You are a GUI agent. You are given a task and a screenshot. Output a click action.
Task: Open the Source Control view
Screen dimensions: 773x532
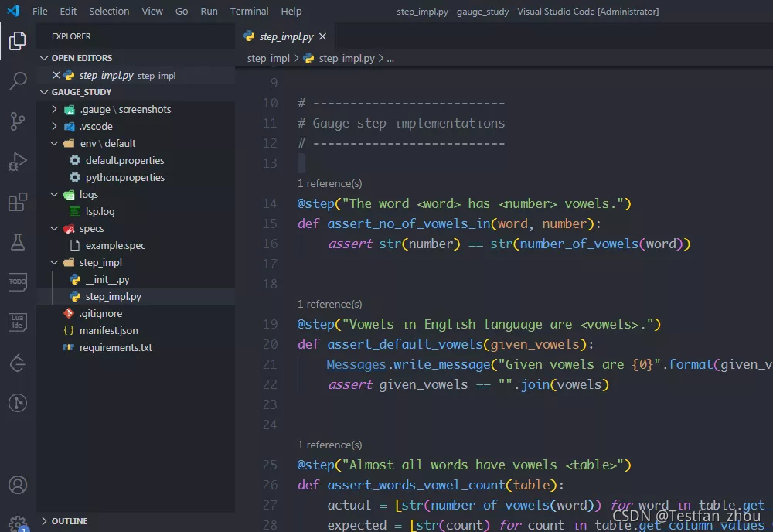pos(17,121)
